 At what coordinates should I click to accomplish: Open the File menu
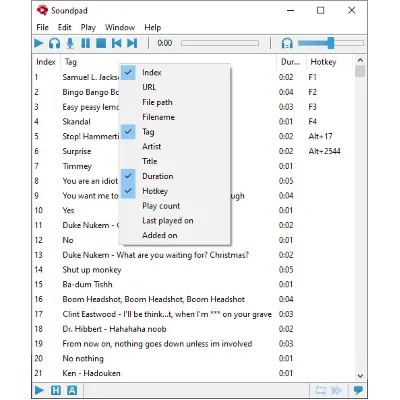(x=42, y=27)
